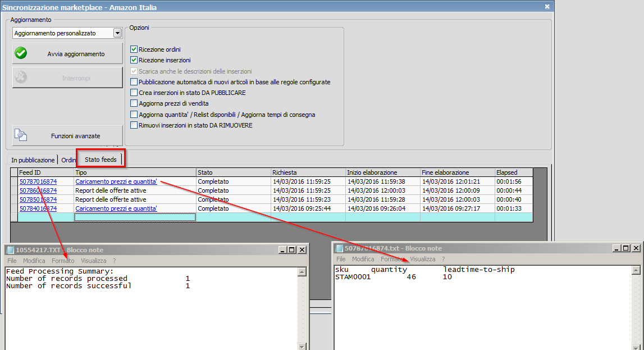Open Visualizza menu in 10554217.TXT notepad
644x350 pixels.
94,261
